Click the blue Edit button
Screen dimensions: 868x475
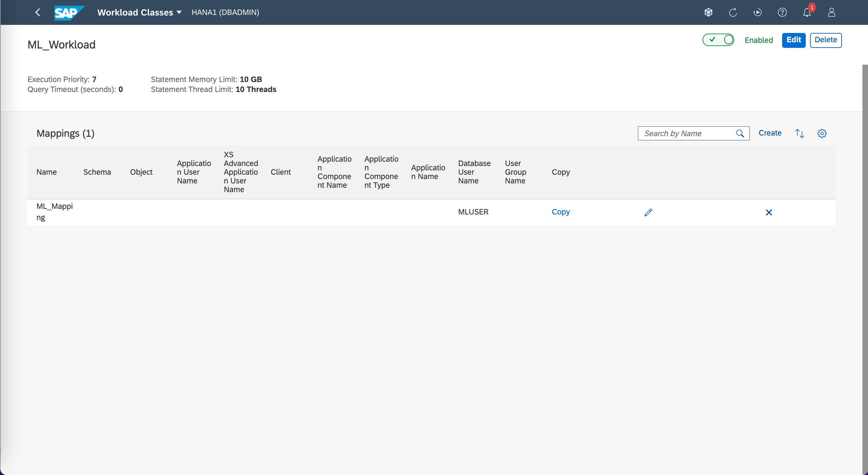[x=794, y=40]
